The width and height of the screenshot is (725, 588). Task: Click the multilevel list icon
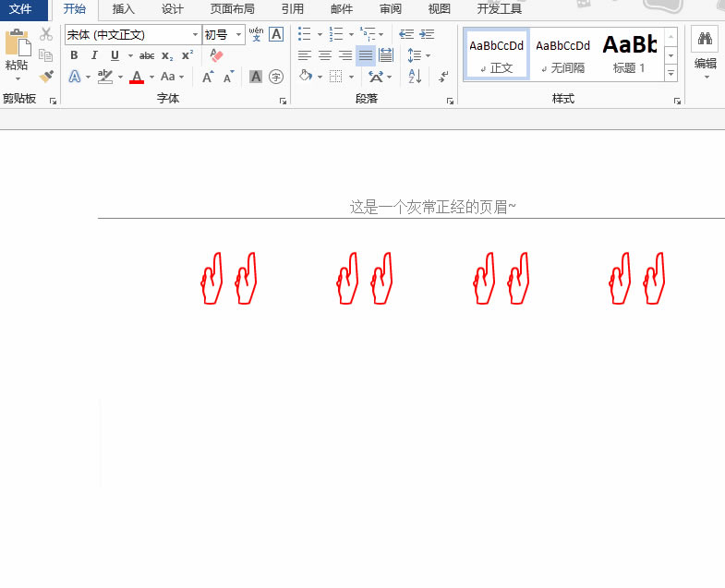point(369,34)
